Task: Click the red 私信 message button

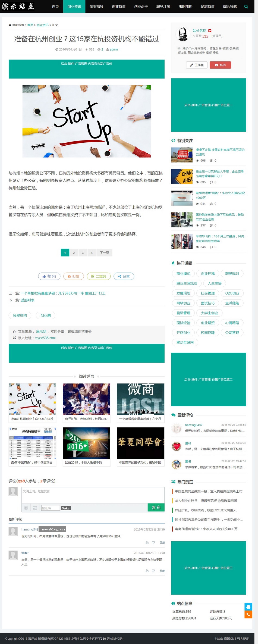Action: [220, 65]
